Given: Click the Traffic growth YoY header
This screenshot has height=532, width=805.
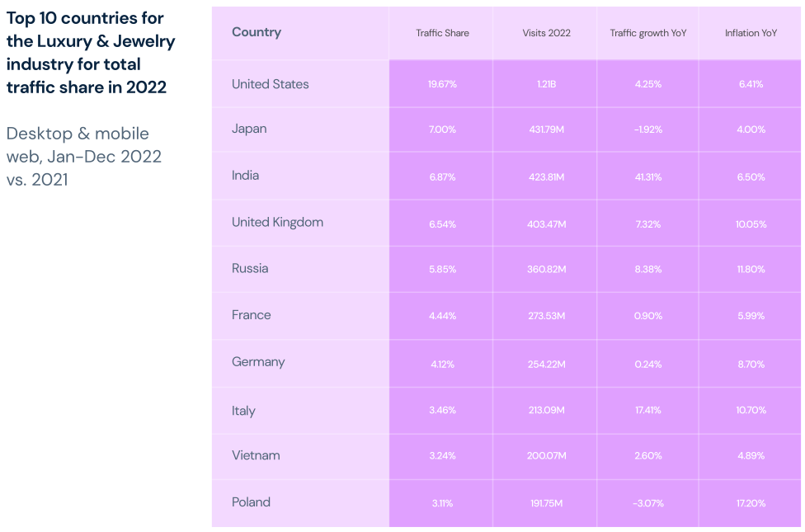Looking at the screenshot, I should [x=648, y=33].
